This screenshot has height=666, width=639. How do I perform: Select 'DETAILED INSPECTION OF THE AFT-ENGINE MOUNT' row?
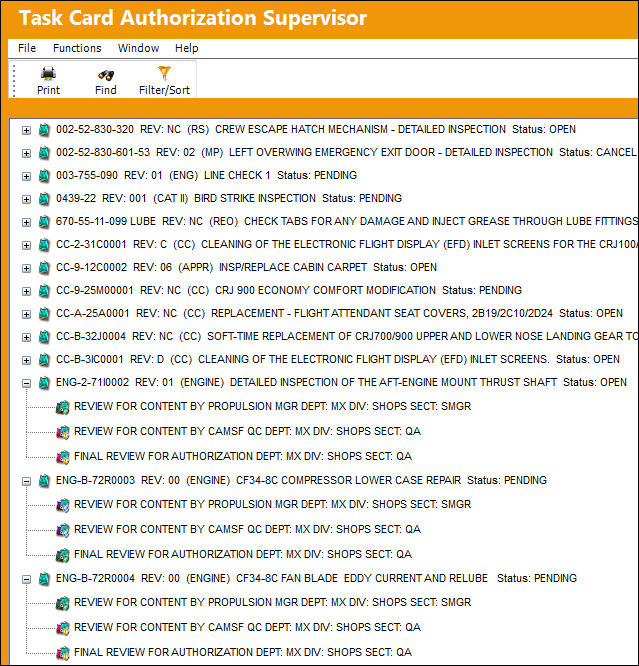(x=341, y=382)
